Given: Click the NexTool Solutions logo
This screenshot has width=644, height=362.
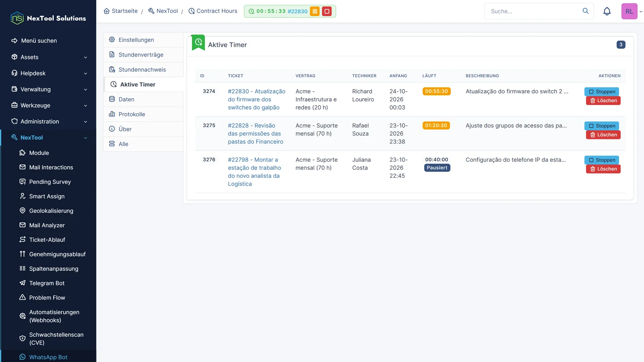Looking at the screenshot, I should click(48, 18).
